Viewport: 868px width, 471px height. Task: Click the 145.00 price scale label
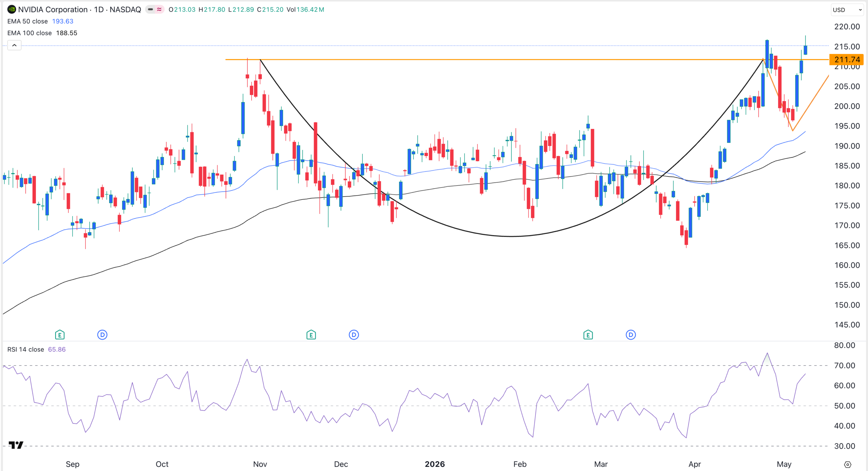[847, 325]
